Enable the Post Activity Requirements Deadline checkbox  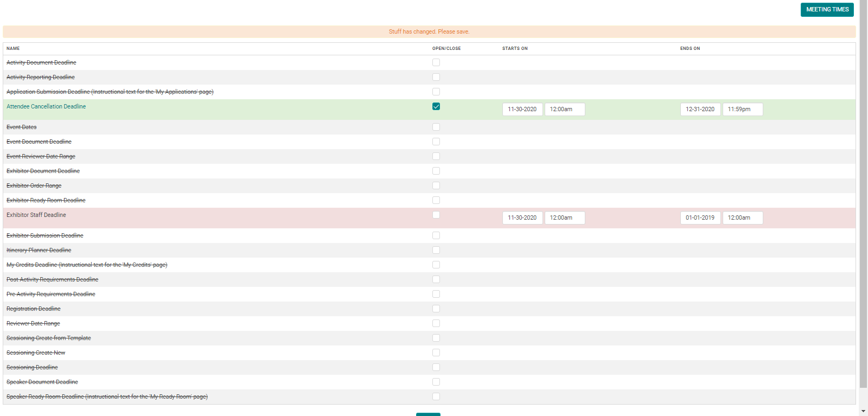point(436,279)
